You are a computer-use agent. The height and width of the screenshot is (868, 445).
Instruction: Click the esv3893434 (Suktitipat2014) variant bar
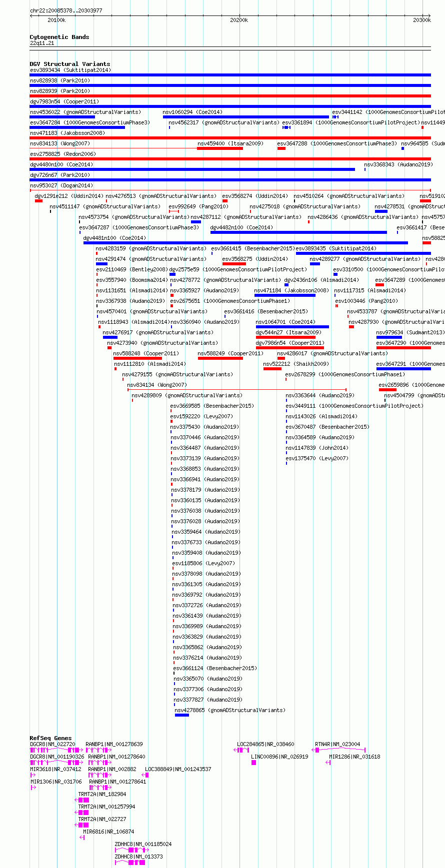tap(230, 75)
